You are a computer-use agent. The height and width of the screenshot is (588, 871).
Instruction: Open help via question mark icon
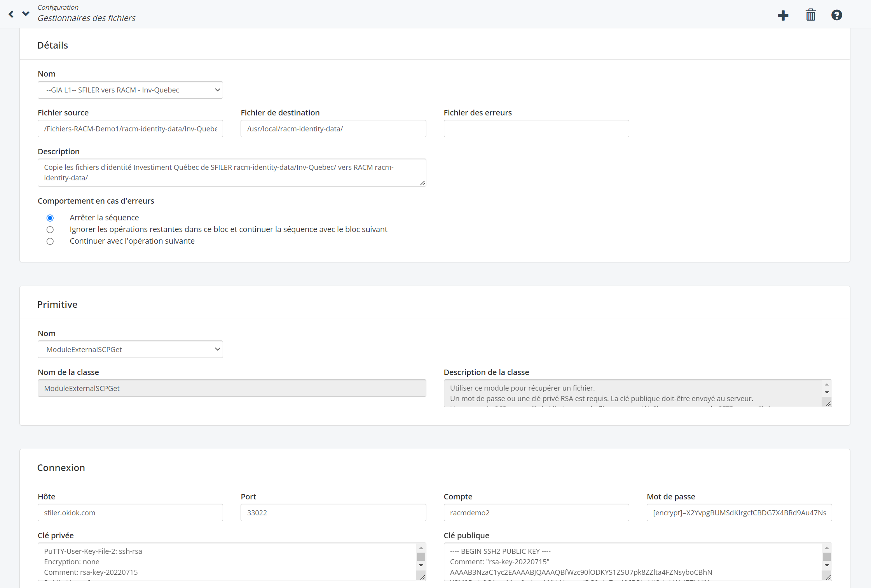coord(837,15)
